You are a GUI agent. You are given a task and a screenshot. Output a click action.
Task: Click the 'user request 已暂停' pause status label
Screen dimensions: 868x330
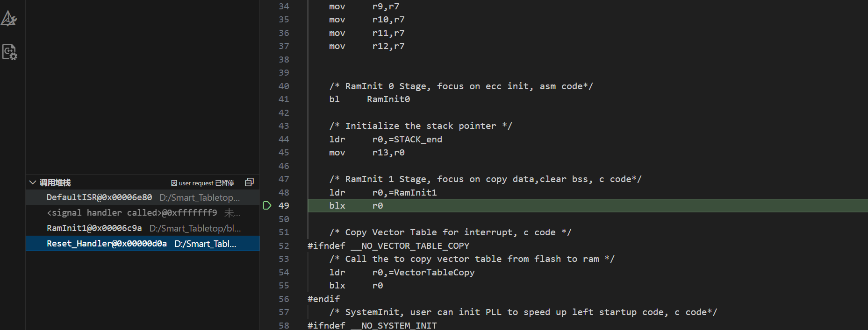(x=202, y=183)
